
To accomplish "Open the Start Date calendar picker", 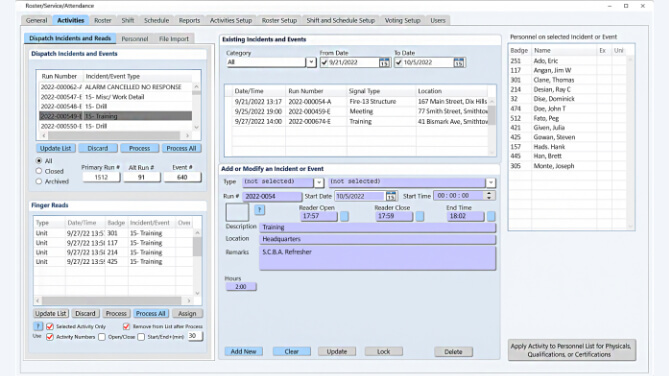I will click(391, 196).
